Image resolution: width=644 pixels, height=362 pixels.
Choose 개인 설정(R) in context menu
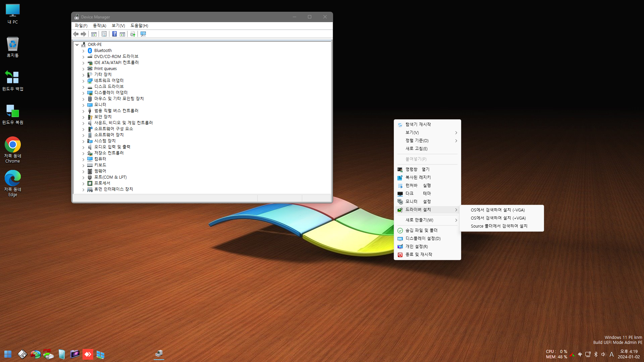[x=427, y=247]
